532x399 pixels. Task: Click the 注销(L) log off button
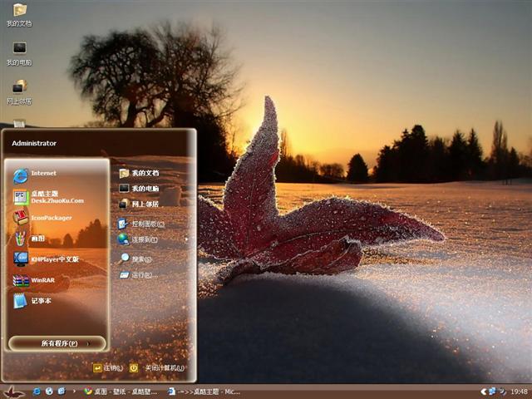point(108,367)
